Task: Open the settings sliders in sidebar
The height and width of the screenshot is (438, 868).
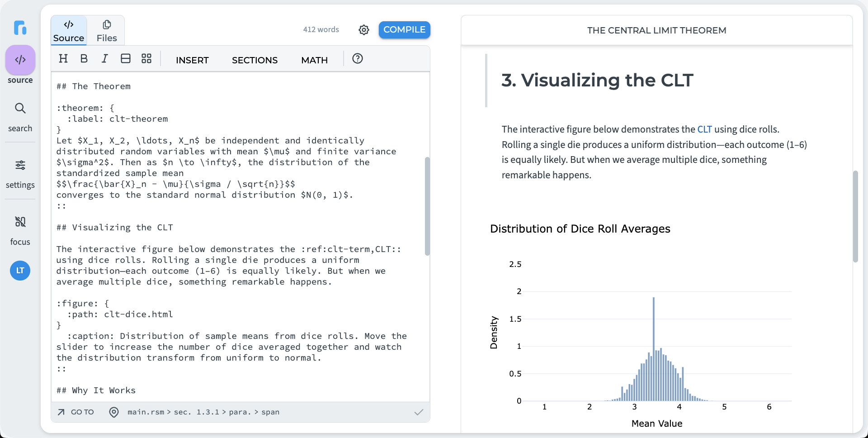Action: pos(20,173)
